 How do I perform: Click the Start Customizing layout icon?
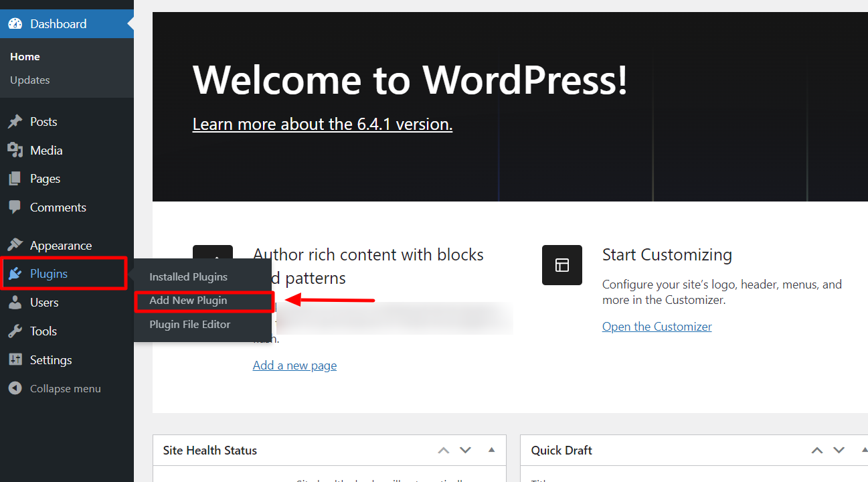562,265
